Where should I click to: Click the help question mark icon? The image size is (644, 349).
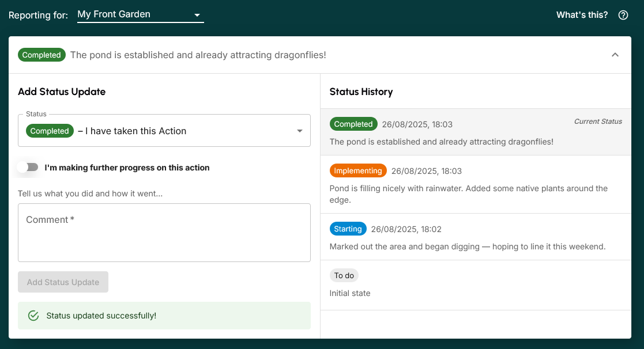(x=623, y=16)
